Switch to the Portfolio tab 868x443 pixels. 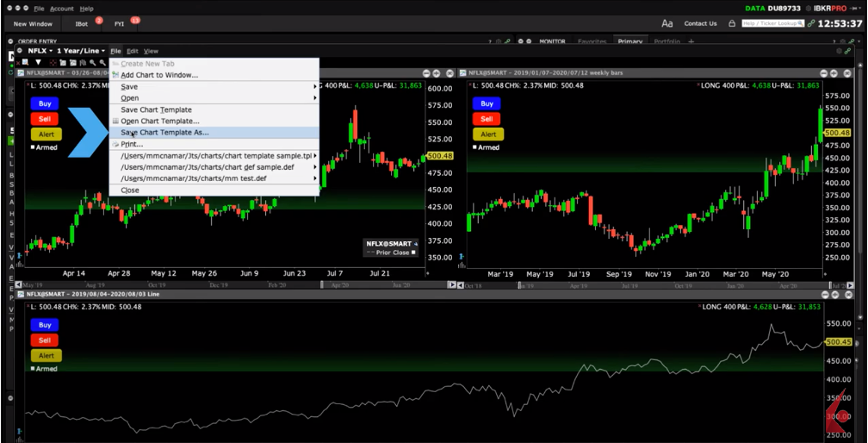[x=666, y=41]
